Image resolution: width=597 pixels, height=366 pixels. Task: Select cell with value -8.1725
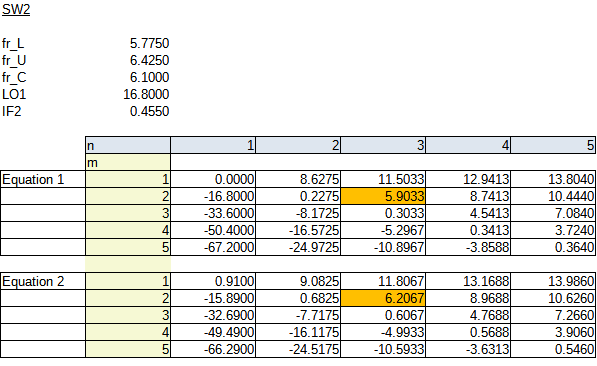(298, 213)
